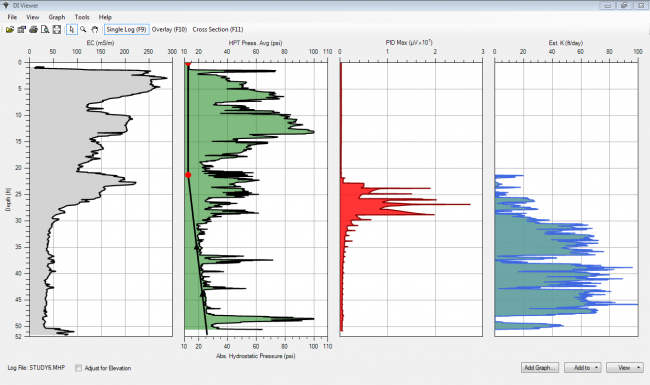650x385 pixels.
Task: Click the log properties toolbar icon
Action: pos(21,29)
